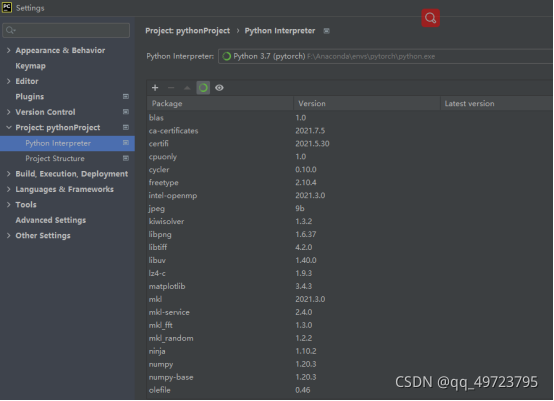Click certifi version 2021.5.30 cell
The image size is (554, 401).
312,144
